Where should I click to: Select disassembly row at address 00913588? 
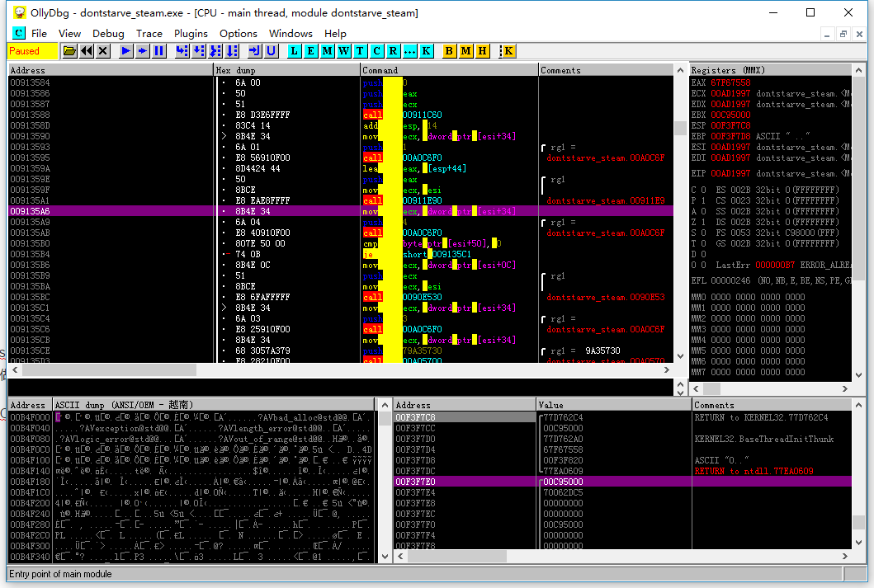[341, 115]
